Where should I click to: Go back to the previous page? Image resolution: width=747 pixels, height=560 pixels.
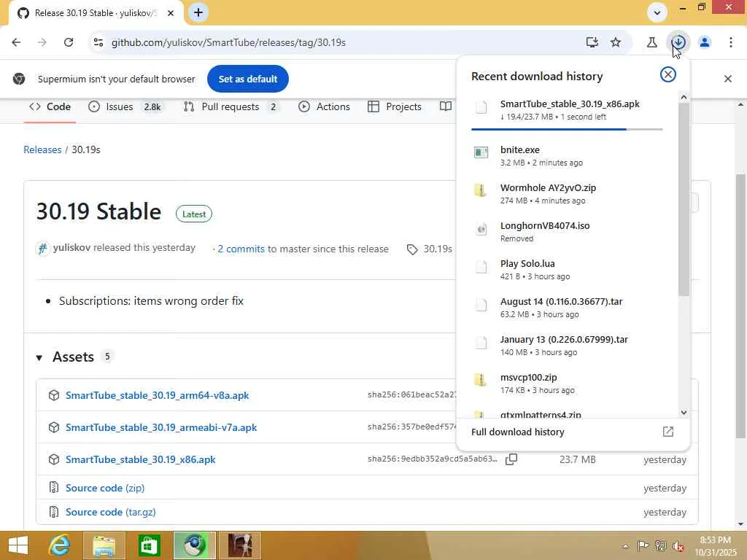point(16,42)
